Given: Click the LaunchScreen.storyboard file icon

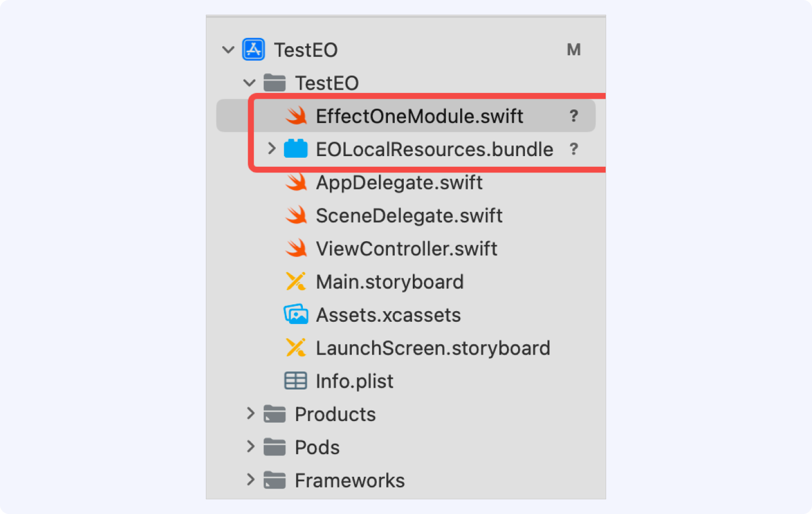Looking at the screenshot, I should (296, 348).
